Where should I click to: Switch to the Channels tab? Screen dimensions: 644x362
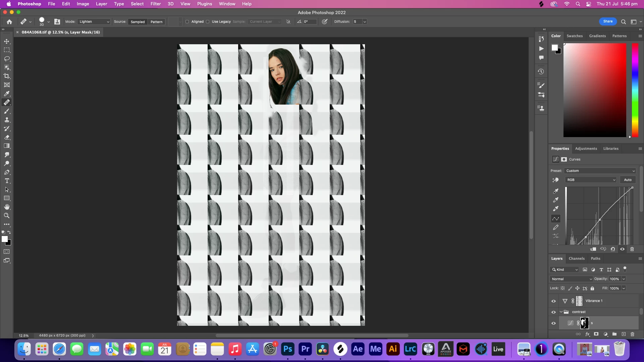(576, 258)
